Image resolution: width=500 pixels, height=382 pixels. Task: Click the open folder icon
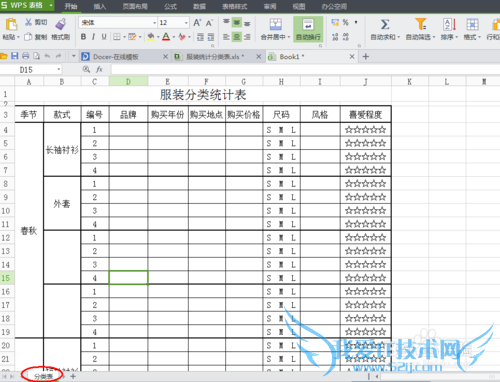4,56
